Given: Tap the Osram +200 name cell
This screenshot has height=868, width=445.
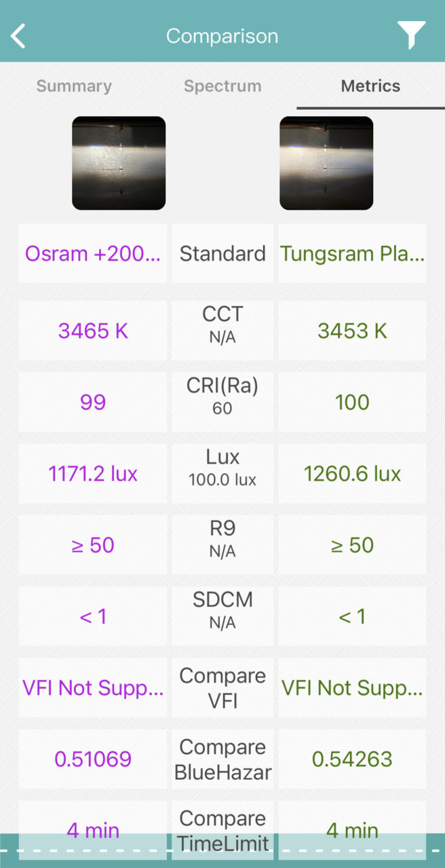Looking at the screenshot, I should 93,254.
